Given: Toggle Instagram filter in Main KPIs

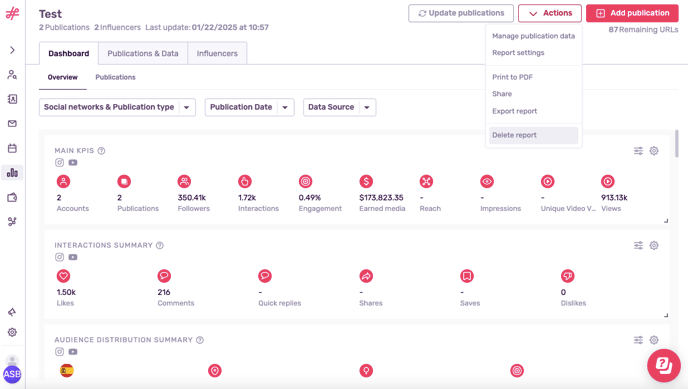Looking at the screenshot, I should pyautogui.click(x=60, y=163).
